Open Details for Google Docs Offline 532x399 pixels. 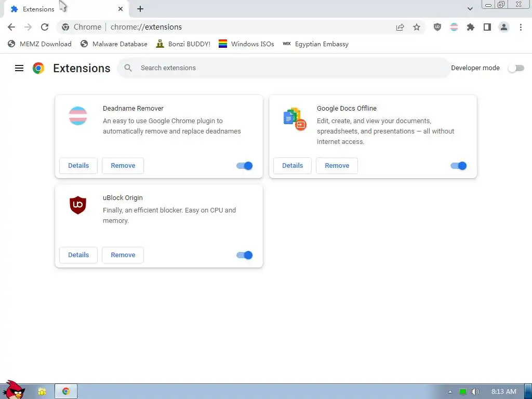click(292, 166)
